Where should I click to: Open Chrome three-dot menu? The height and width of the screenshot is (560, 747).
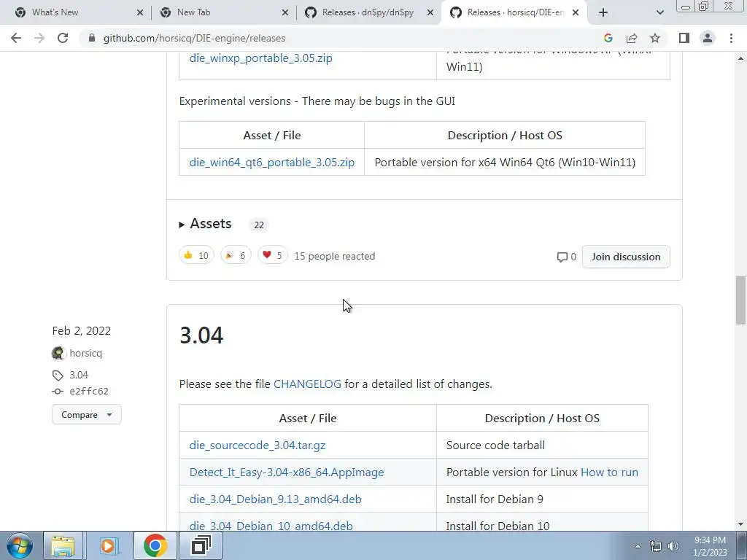point(731,38)
